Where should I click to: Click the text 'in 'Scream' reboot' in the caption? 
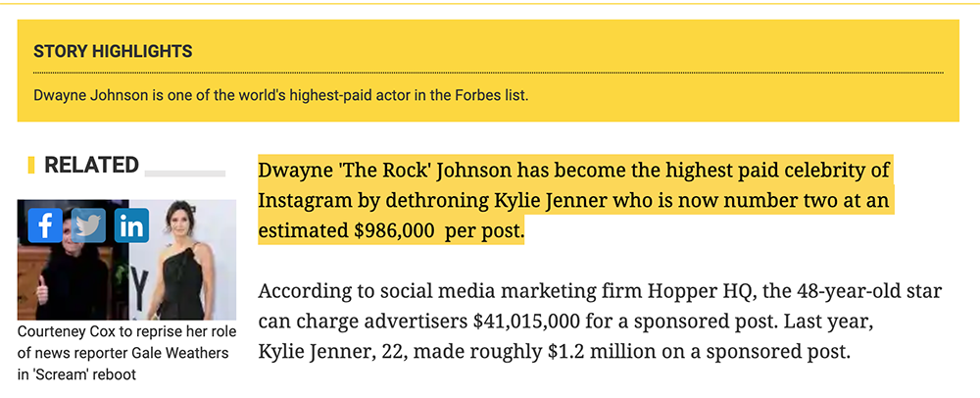(x=76, y=374)
